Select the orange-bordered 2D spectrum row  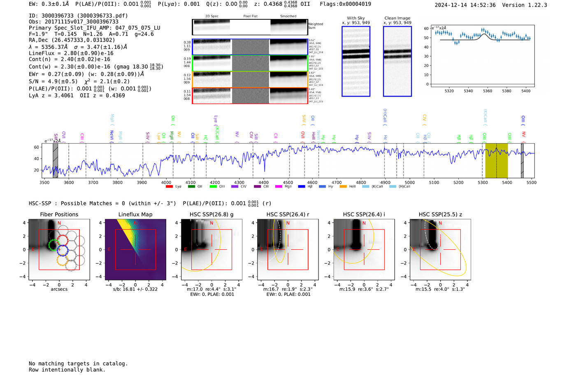tap(250, 79)
